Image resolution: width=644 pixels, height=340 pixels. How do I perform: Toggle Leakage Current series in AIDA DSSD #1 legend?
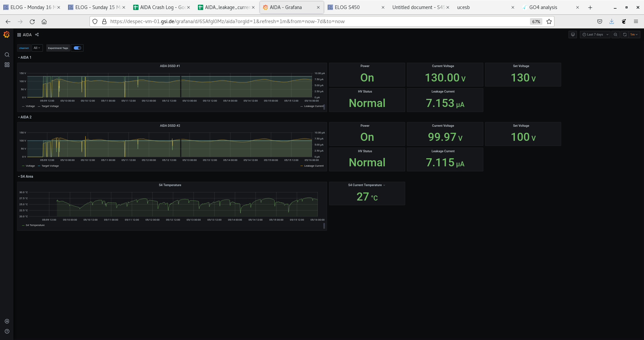coord(313,106)
